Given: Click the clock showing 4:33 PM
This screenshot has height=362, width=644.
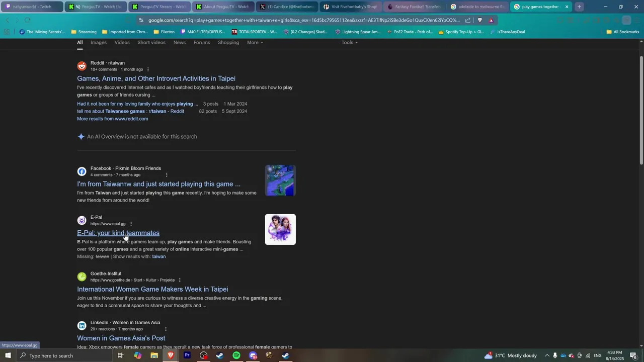Looking at the screenshot, I should coord(615,355).
